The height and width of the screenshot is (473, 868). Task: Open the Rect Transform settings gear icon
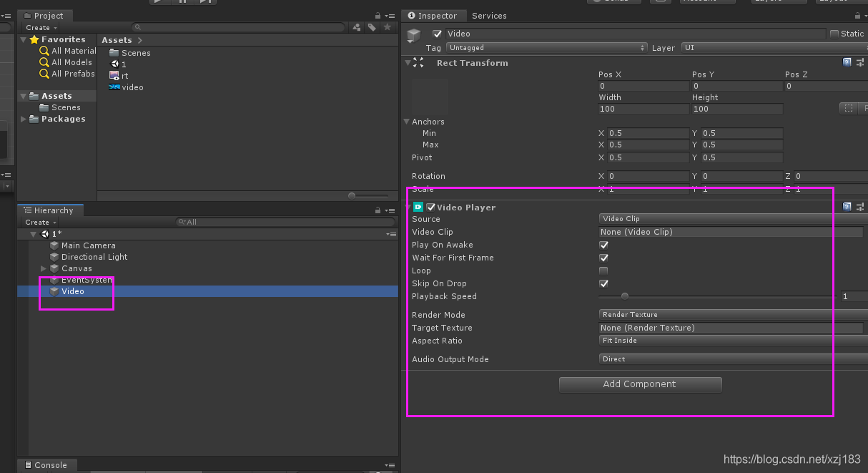click(x=860, y=63)
